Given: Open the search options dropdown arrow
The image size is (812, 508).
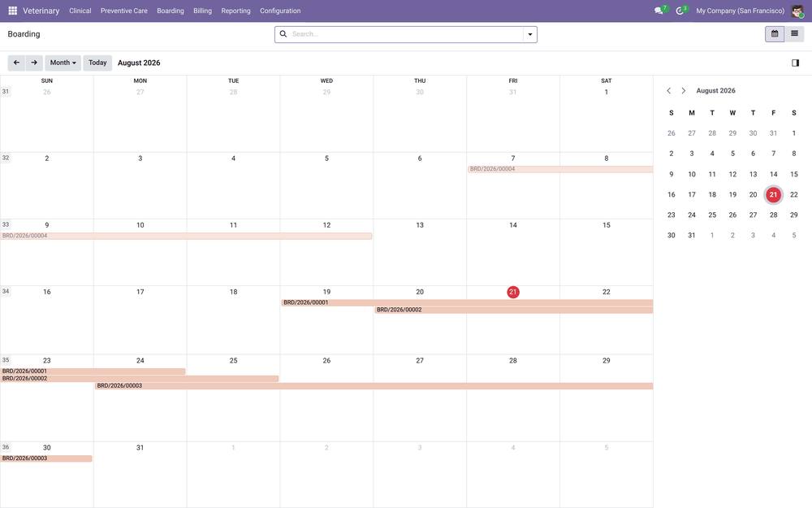Looking at the screenshot, I should click(x=529, y=34).
